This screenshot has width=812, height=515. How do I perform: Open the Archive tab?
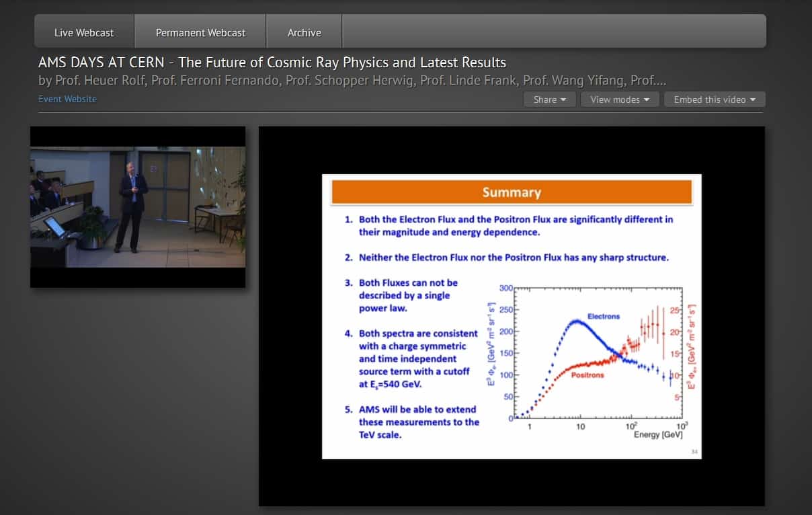[x=304, y=32]
